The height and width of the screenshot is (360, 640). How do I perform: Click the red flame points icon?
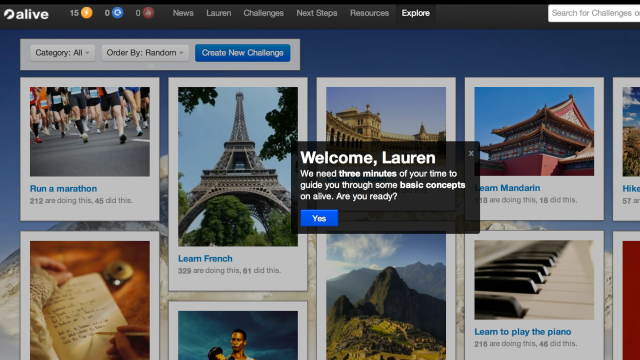[x=148, y=13]
